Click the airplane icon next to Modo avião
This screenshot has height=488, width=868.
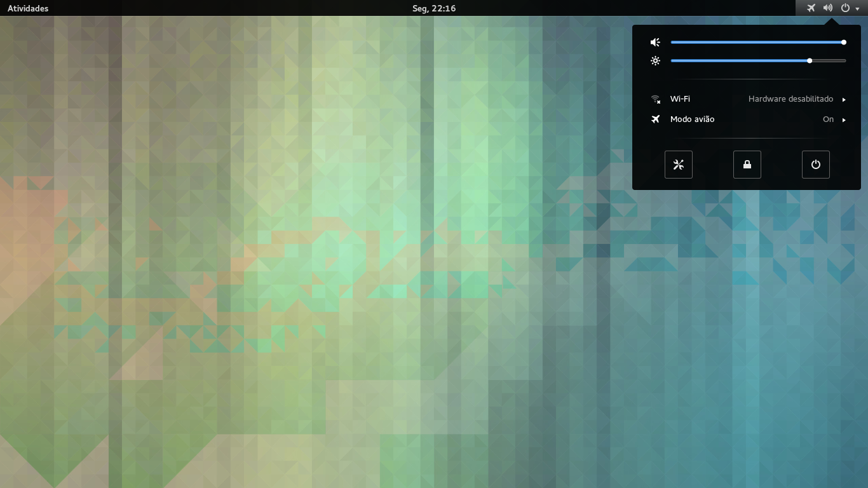tap(656, 119)
